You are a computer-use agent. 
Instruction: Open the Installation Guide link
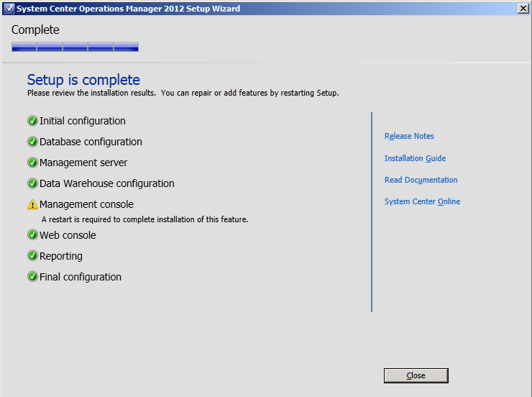(415, 158)
